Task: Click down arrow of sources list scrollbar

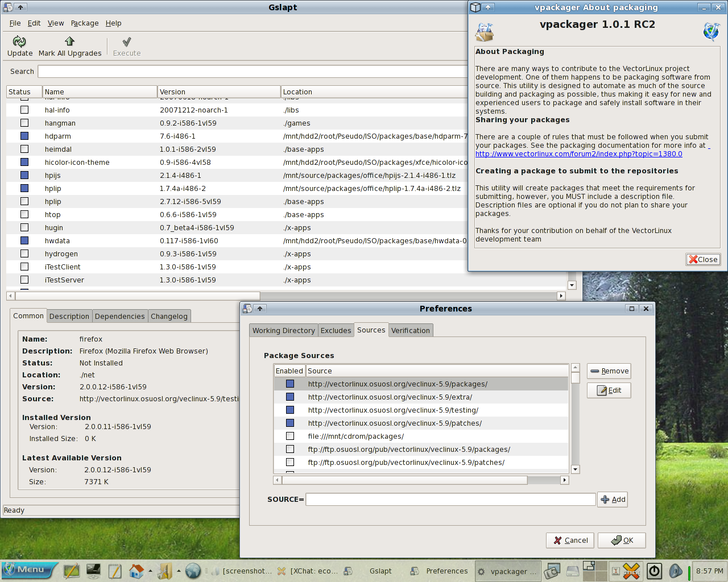Action: (x=575, y=469)
